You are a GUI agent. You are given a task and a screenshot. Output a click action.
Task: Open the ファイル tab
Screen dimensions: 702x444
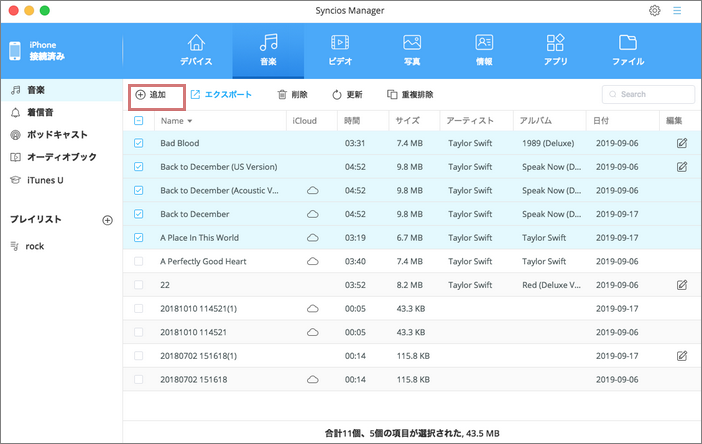point(628,50)
